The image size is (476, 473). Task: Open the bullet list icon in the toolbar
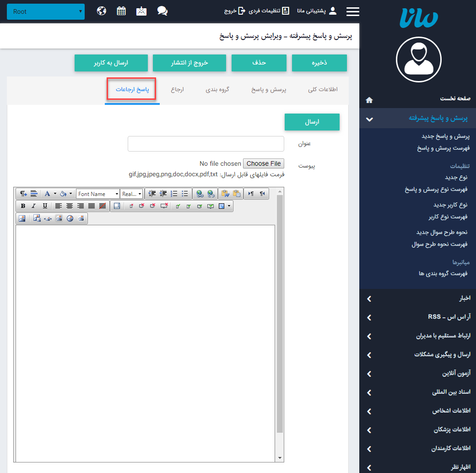tap(184, 193)
